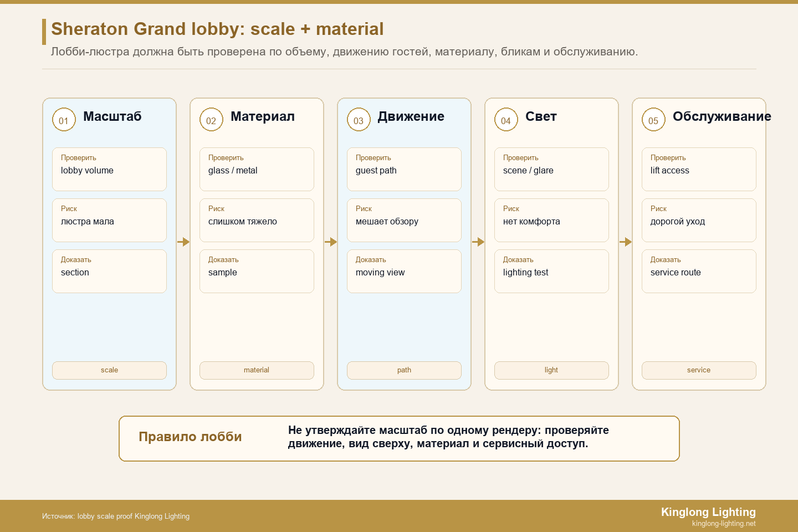Select the "service route" proof box
This screenshot has height=532, width=798.
pos(699,271)
